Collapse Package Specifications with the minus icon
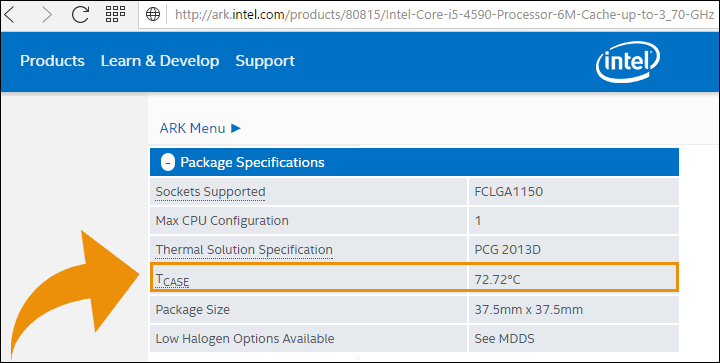The image size is (720, 363). [x=168, y=162]
